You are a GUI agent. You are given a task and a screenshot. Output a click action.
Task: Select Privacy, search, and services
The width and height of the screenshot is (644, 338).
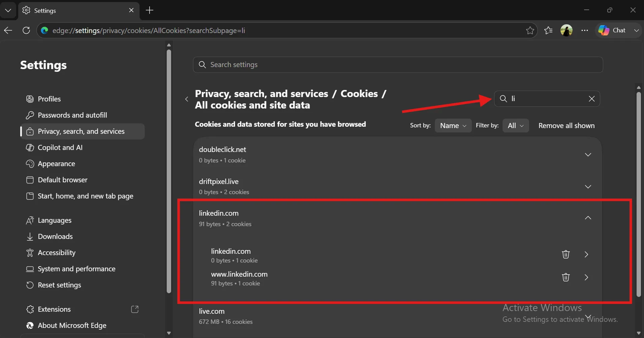tap(83, 131)
